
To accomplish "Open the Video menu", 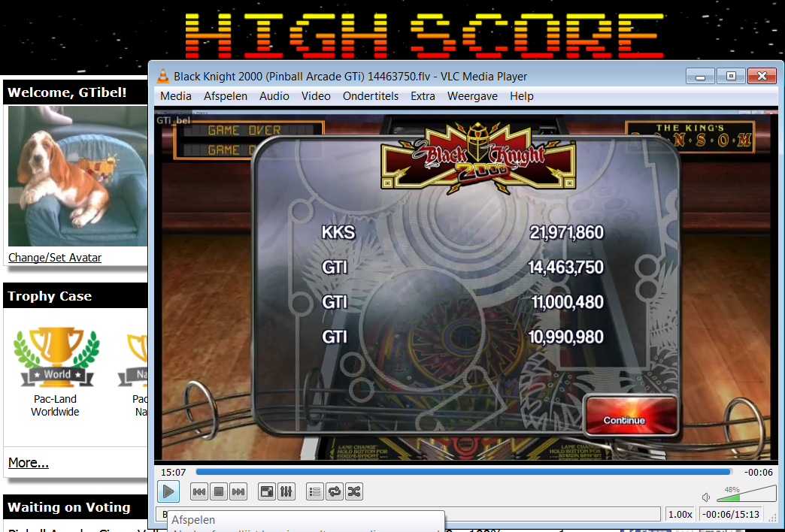I will coord(315,96).
